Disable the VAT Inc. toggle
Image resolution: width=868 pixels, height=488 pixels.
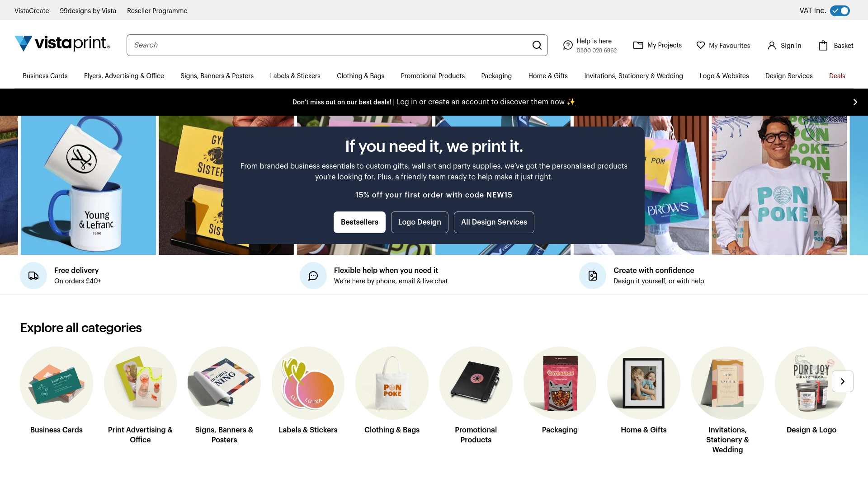click(x=840, y=10)
